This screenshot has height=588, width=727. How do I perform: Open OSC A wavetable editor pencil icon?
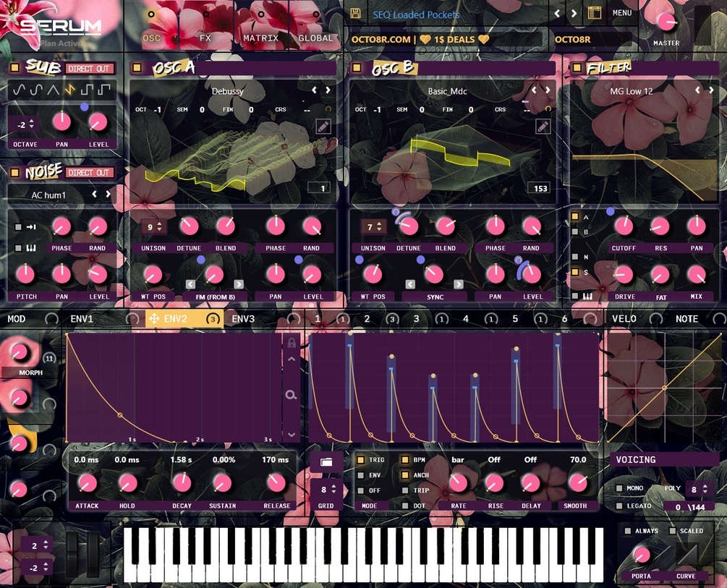pos(323,126)
